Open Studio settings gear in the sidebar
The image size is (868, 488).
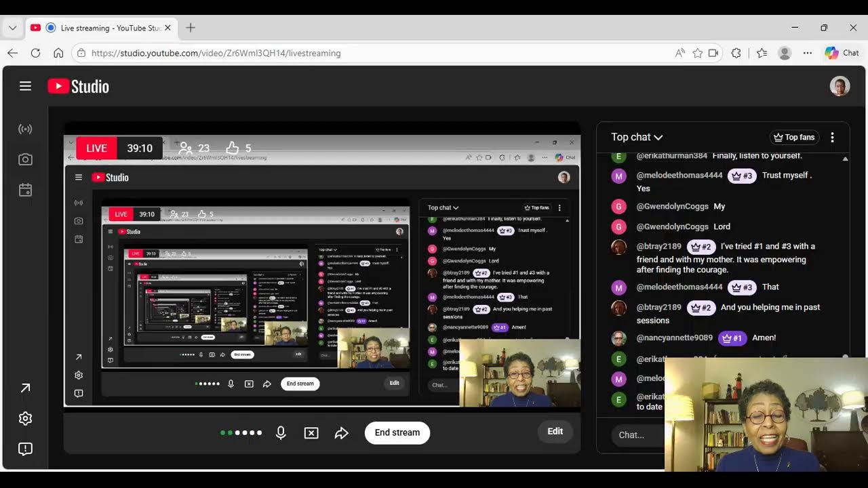(25, 418)
